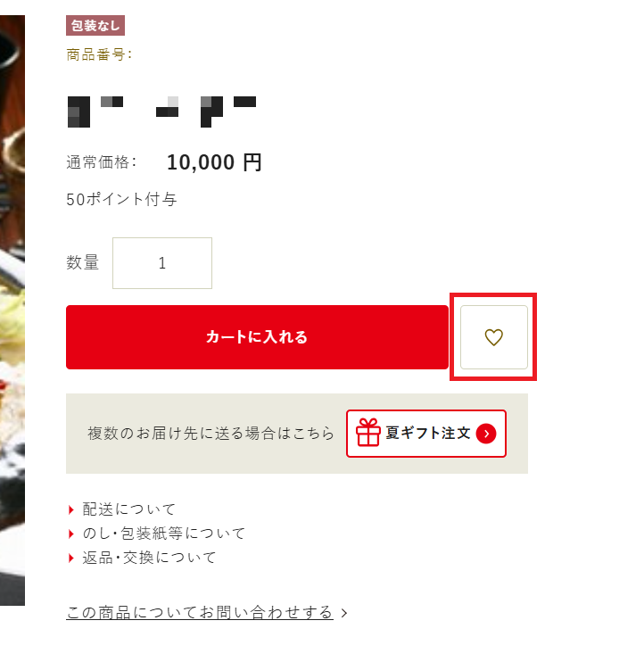Screen dimensions: 644x662
Task: Follow この商品についてお問い合わせする link
Action: coord(200,613)
